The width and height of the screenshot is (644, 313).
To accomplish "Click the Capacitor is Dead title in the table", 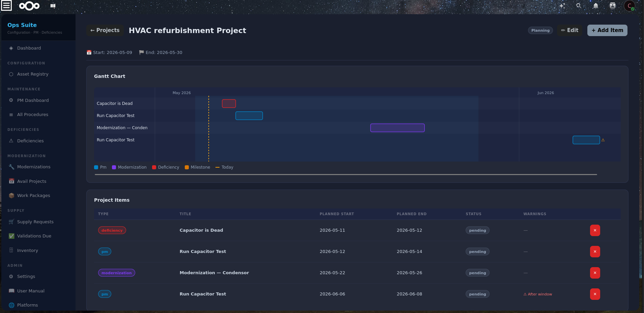I will [x=201, y=230].
